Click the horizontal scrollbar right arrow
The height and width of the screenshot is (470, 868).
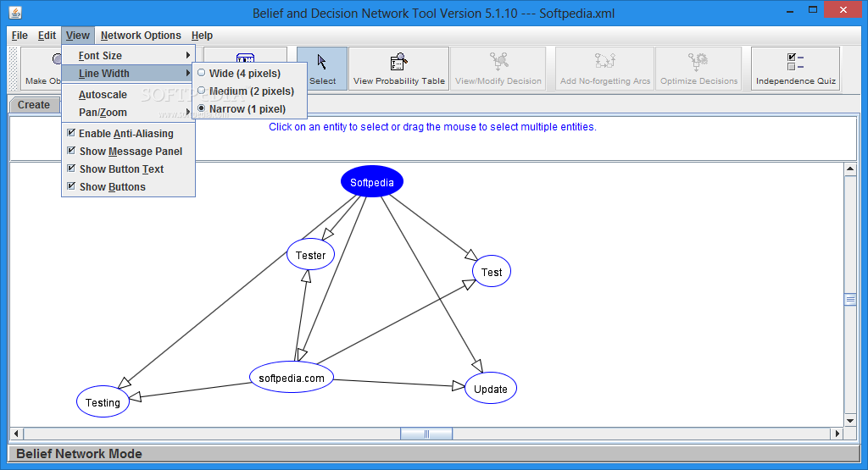coord(837,434)
